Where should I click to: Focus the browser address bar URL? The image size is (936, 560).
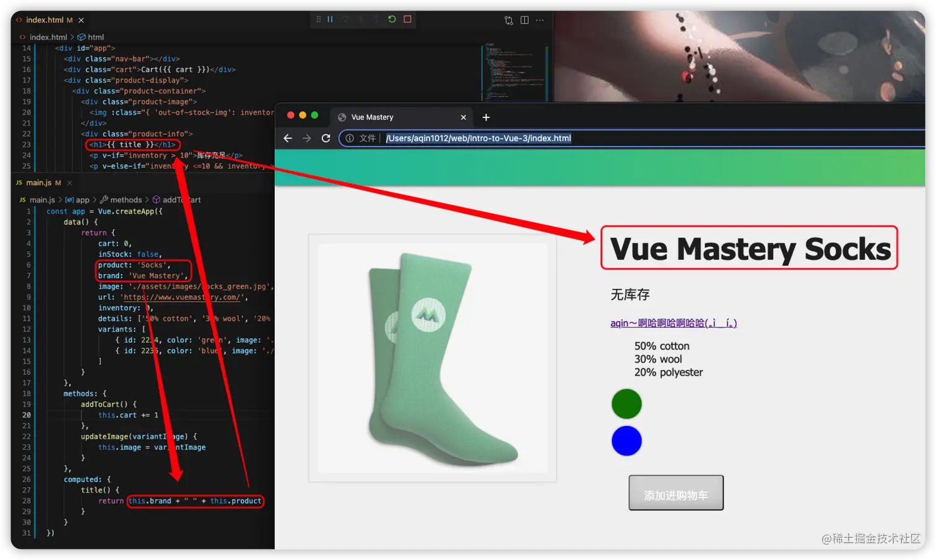point(479,139)
